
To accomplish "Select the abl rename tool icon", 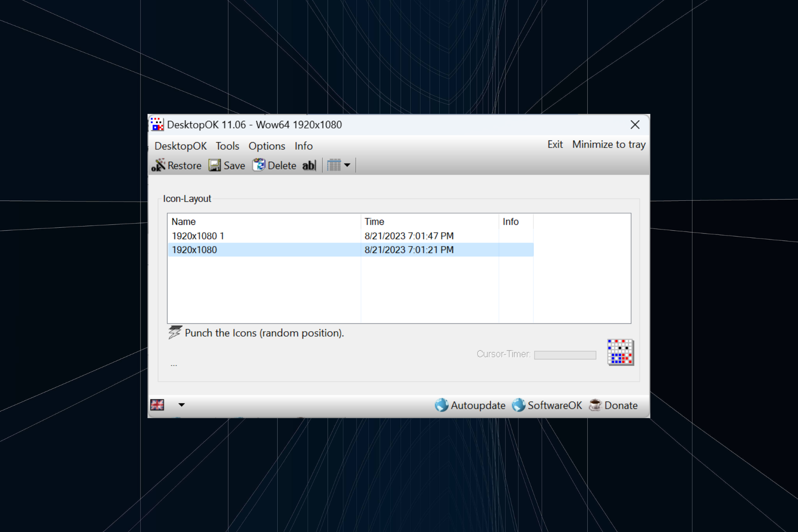I will (x=309, y=165).
